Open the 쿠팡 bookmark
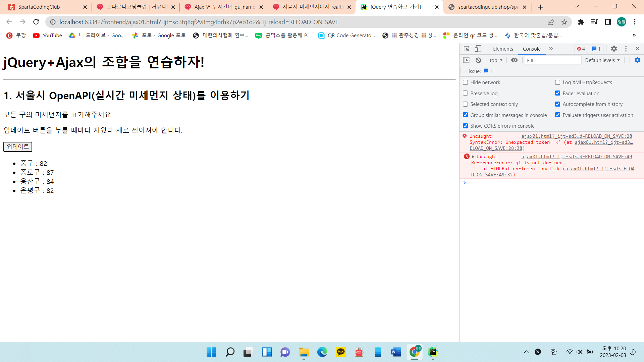The image size is (644, 362). (16, 35)
